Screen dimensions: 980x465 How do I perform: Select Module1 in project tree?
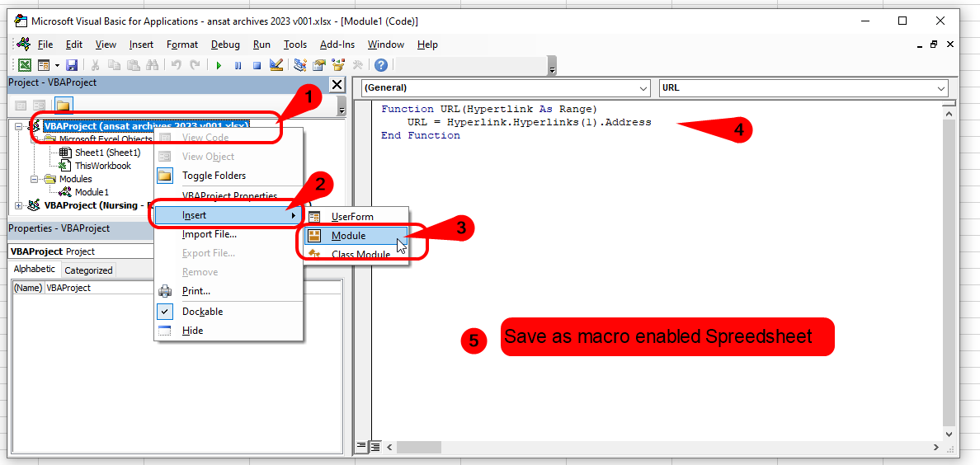[92, 192]
